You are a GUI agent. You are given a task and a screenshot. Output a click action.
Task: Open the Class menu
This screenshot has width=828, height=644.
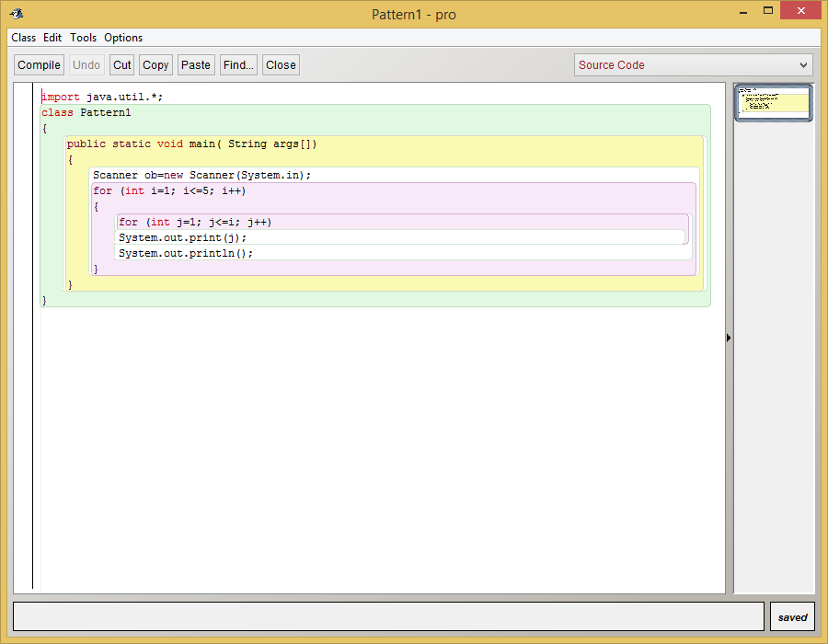click(x=23, y=38)
